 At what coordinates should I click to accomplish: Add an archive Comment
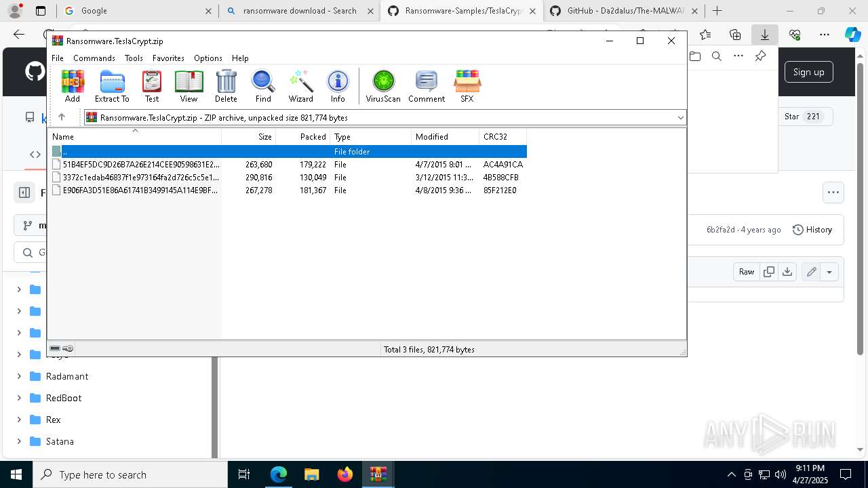(x=427, y=86)
